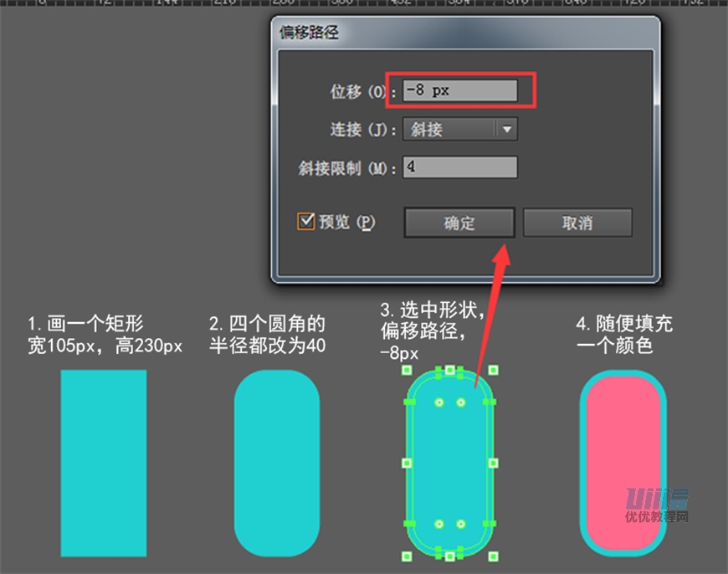This screenshot has height=574, width=728.
Task: Click the 斜接限制 miter limit field
Action: (x=459, y=167)
